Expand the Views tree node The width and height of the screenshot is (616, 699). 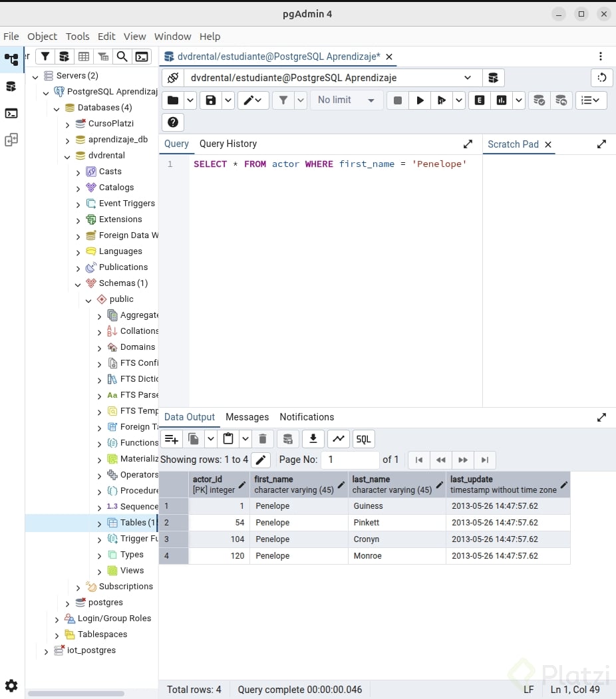tap(100, 571)
